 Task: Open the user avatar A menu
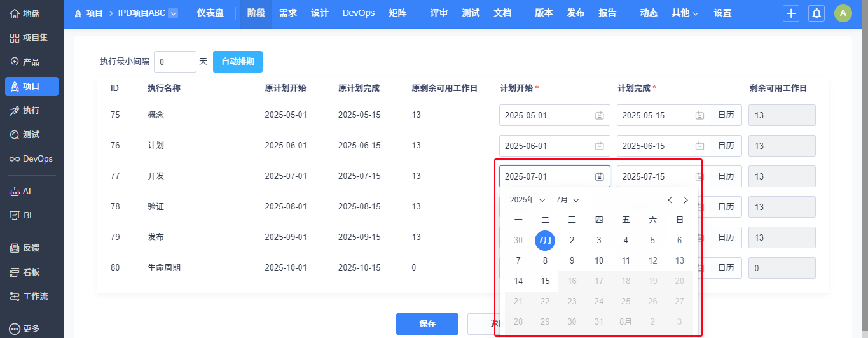coord(843,13)
